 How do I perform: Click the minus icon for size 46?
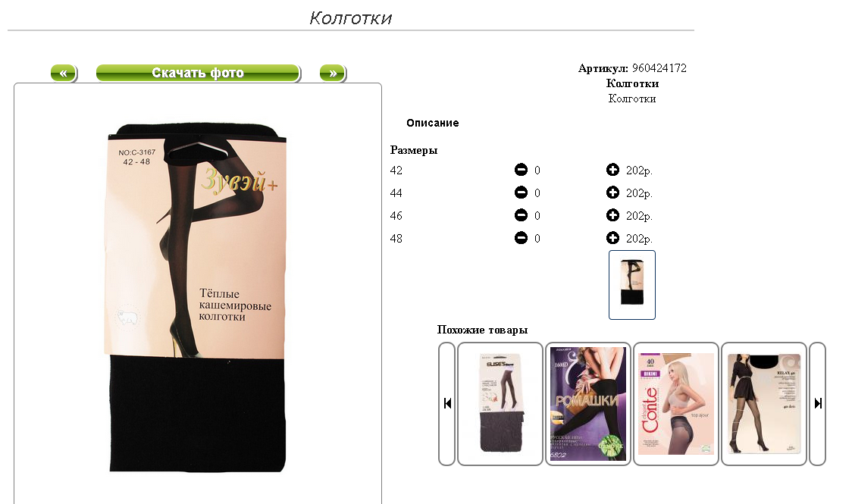521,215
